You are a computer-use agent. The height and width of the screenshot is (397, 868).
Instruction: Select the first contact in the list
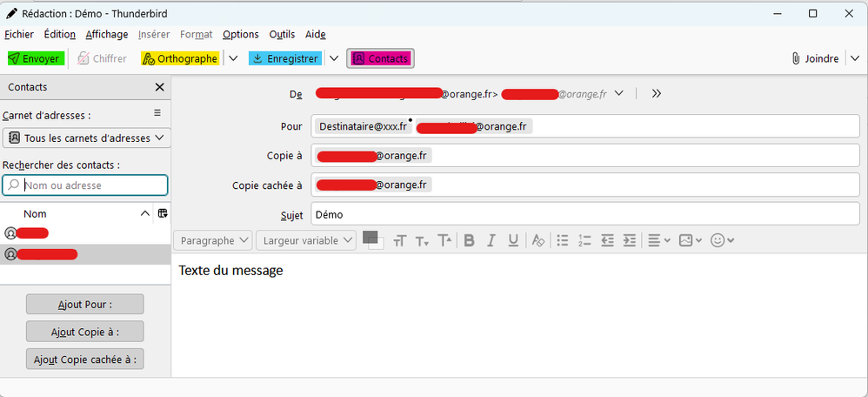85,233
